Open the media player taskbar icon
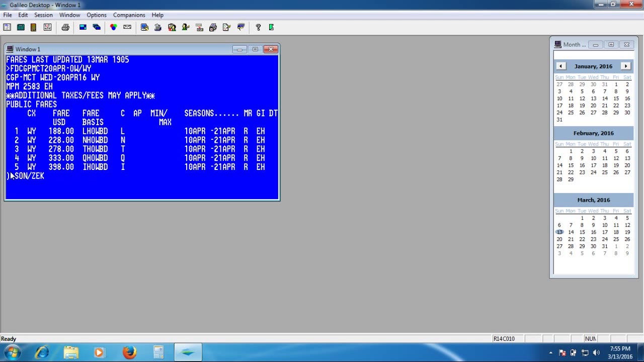644x362 pixels. [x=99, y=352]
